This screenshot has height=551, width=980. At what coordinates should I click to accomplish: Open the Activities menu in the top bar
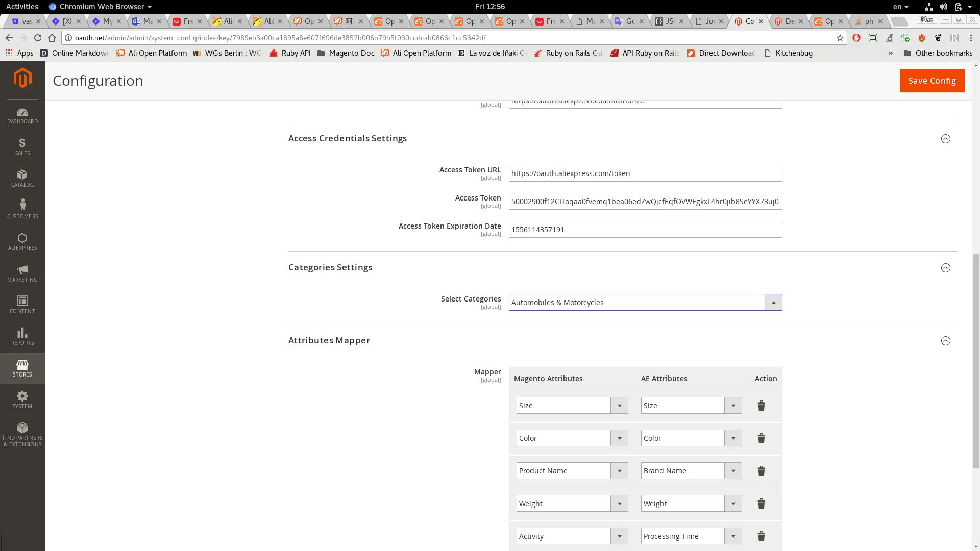22,7
